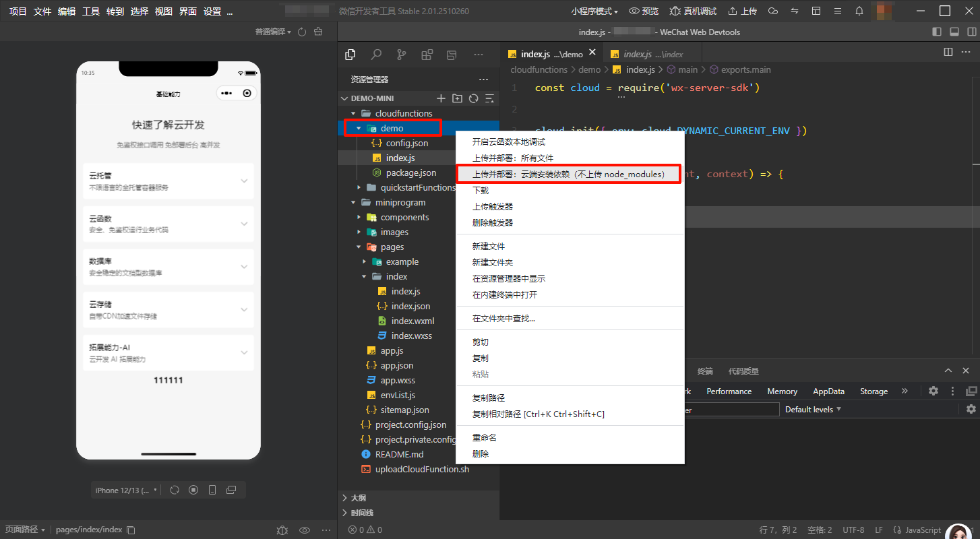
Task: Open the source control branch icon
Action: (402, 55)
